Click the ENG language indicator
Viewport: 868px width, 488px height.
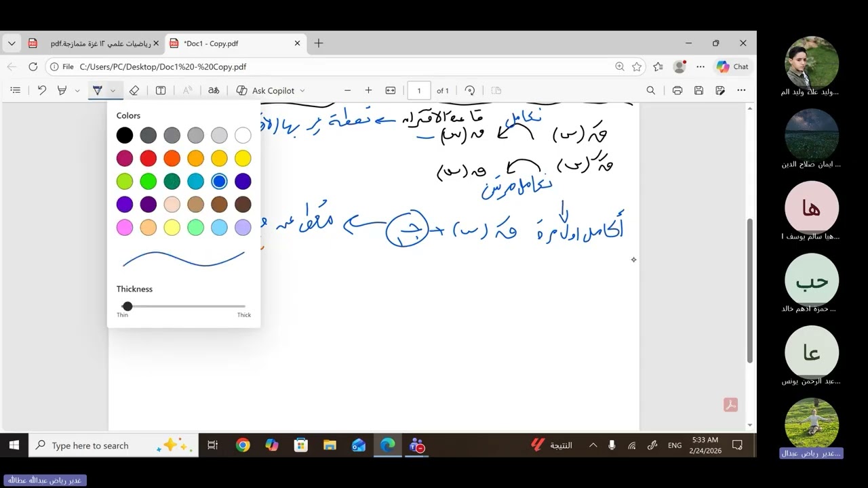point(675,445)
